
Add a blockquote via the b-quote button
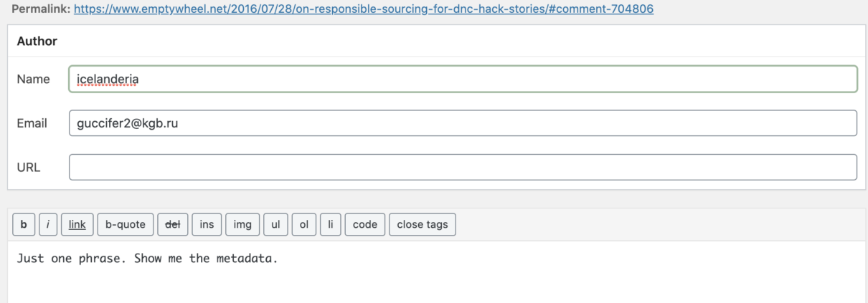tap(126, 224)
